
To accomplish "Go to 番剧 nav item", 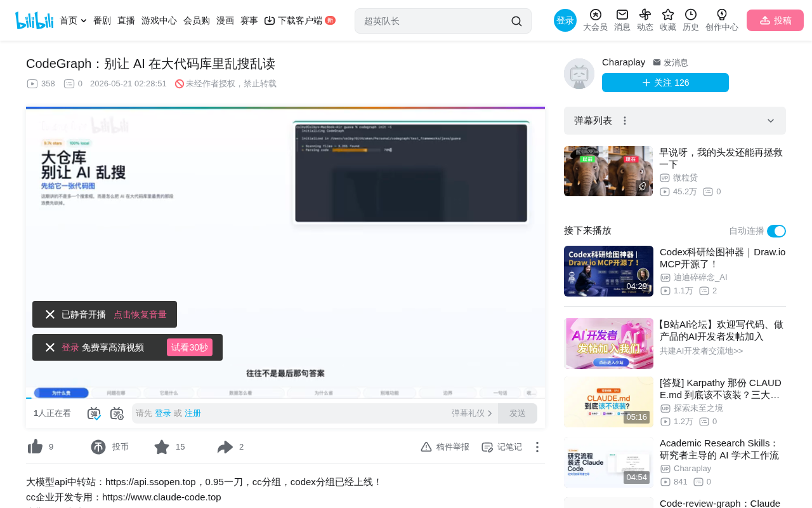I will point(102,20).
